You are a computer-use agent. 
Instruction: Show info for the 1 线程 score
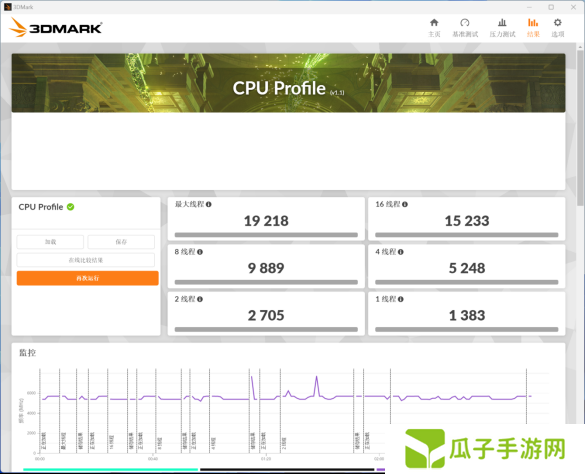coord(400,299)
